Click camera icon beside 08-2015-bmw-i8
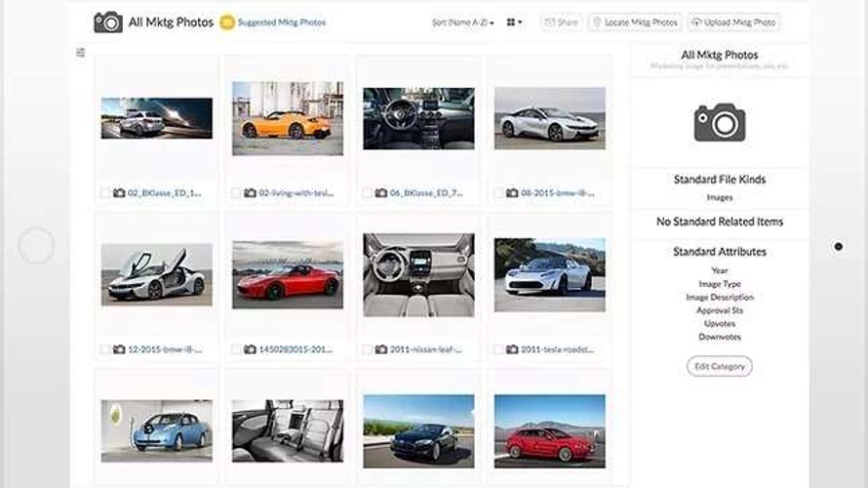Image resolution: width=868 pixels, height=488 pixels. point(512,193)
